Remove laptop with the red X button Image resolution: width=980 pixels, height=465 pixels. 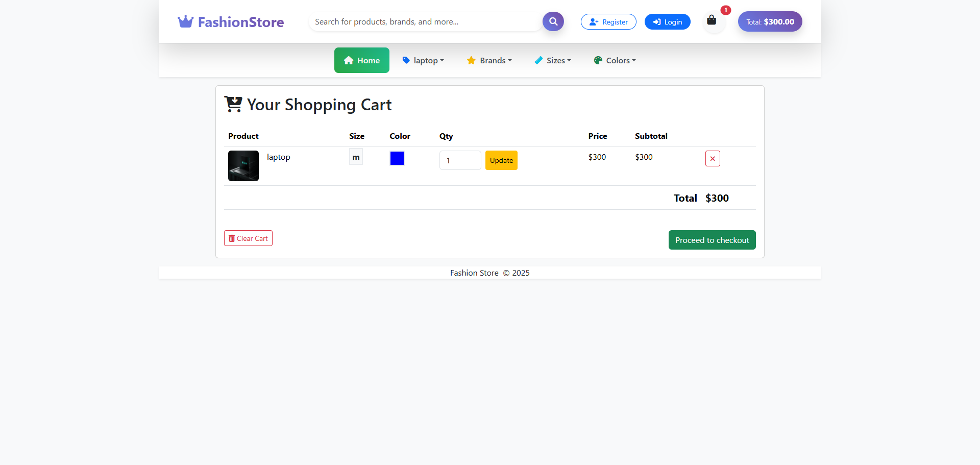click(713, 158)
